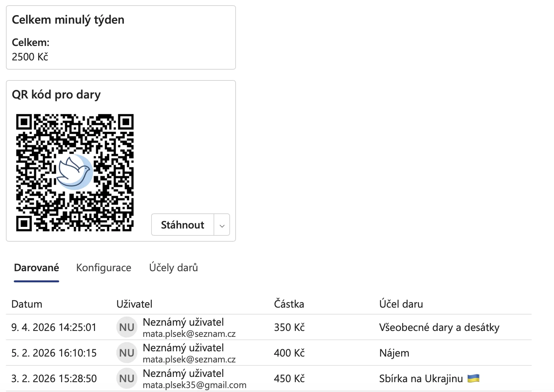
Task: Open the Konfigurace tab
Action: [x=104, y=268]
